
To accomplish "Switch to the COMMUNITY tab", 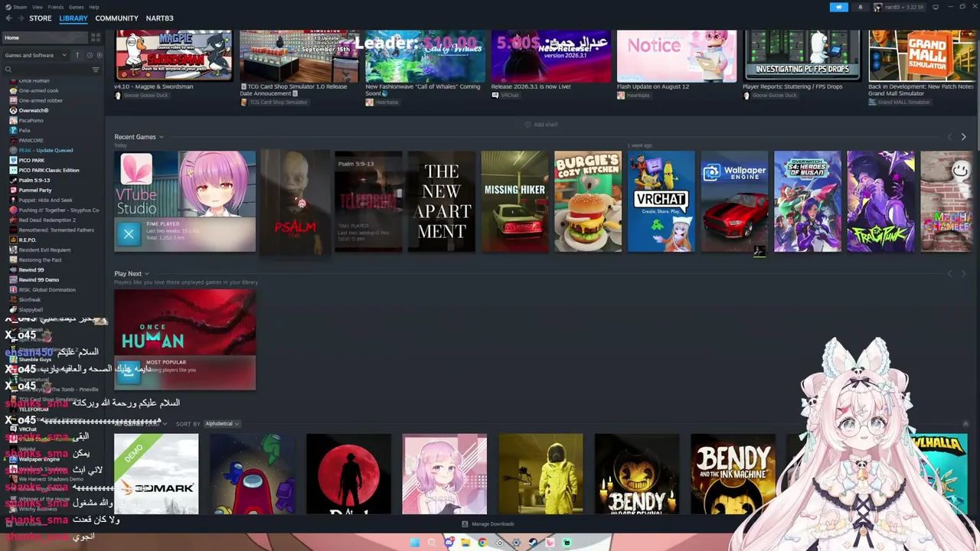I will tap(117, 18).
